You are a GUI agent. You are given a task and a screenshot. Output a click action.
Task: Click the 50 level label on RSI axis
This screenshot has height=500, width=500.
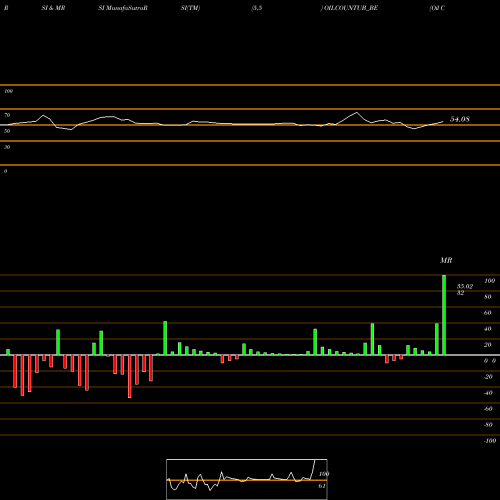(x=7, y=131)
